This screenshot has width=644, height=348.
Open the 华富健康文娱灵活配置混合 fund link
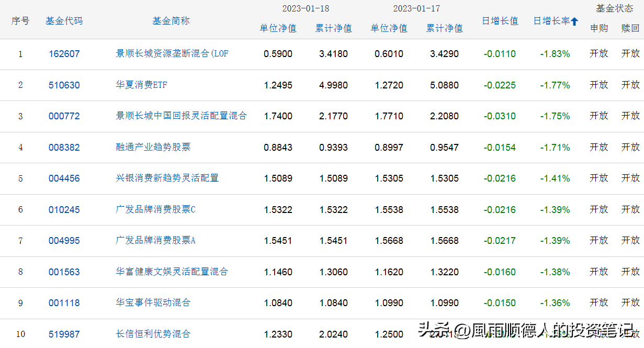pos(172,272)
